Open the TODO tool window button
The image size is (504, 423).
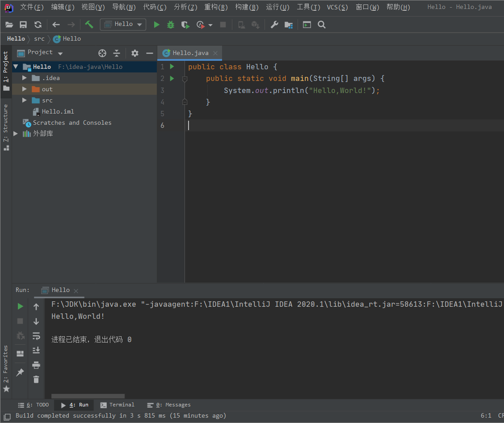[34, 405]
